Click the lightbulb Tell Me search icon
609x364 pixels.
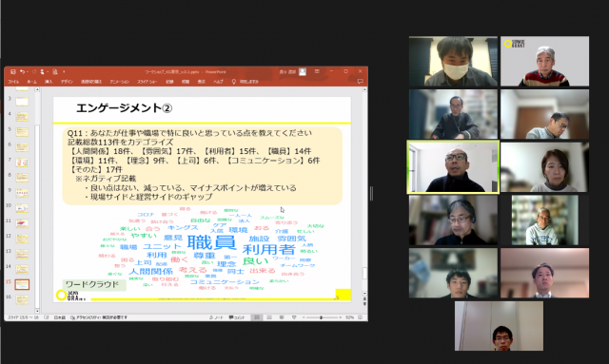point(233,82)
